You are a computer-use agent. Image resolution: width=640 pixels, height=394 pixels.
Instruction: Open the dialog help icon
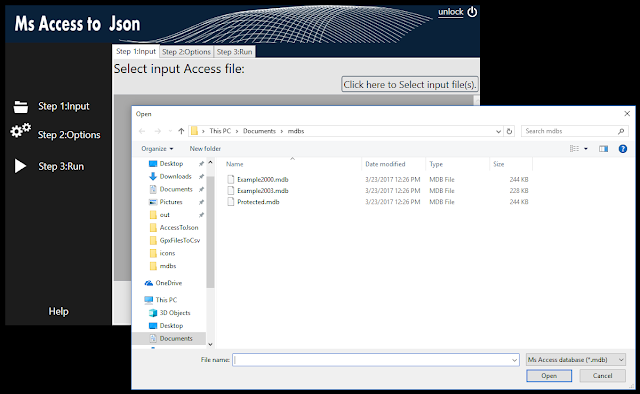[622, 149]
